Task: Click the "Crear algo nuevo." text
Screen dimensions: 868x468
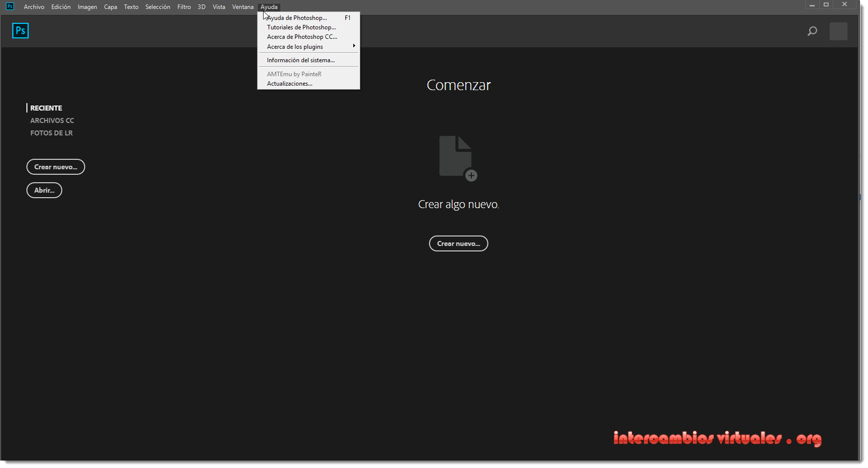Action: coord(458,204)
